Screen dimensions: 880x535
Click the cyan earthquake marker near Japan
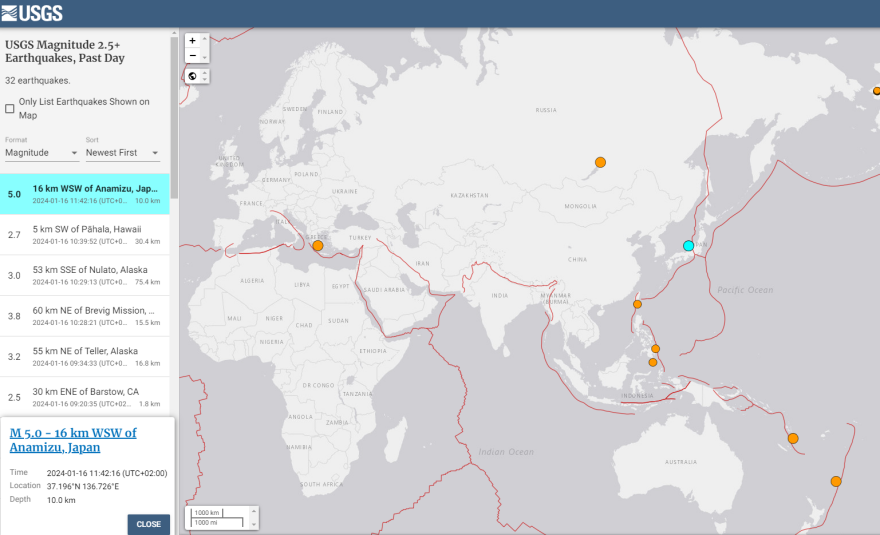688,245
